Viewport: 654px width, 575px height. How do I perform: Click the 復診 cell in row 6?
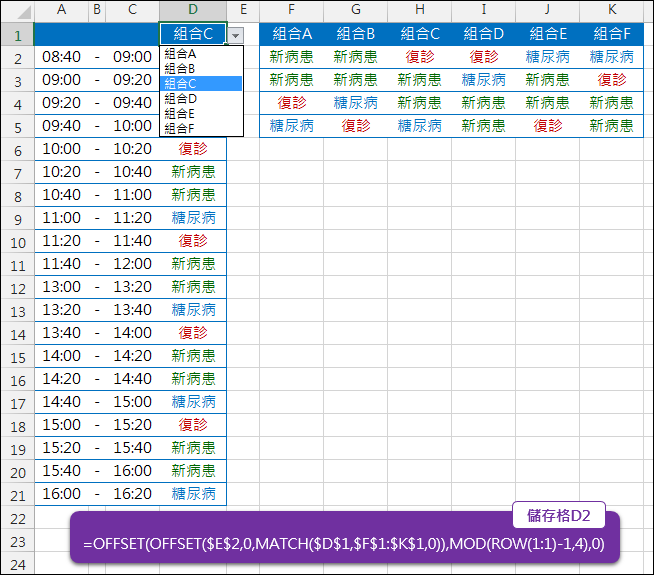(193, 149)
